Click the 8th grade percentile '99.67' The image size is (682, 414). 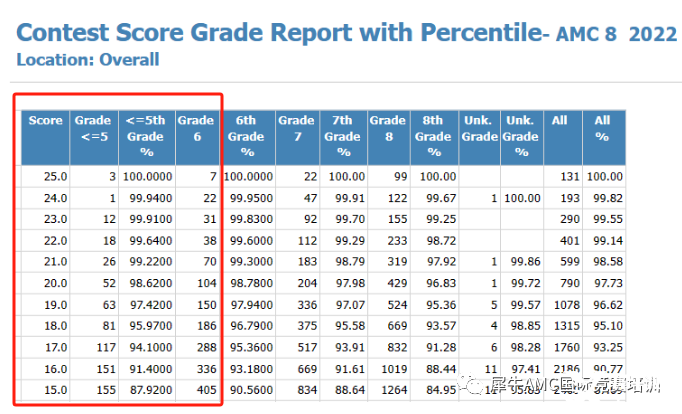[441, 198]
